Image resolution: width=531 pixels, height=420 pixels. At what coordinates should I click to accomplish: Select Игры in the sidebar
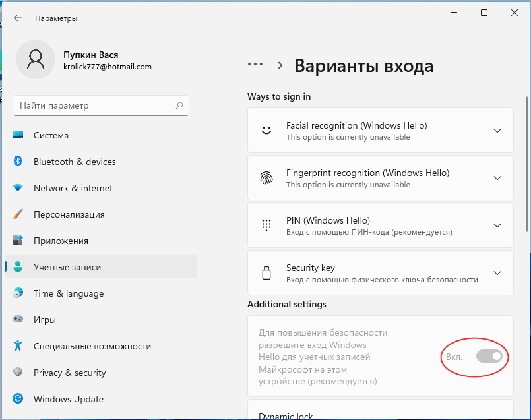45,320
